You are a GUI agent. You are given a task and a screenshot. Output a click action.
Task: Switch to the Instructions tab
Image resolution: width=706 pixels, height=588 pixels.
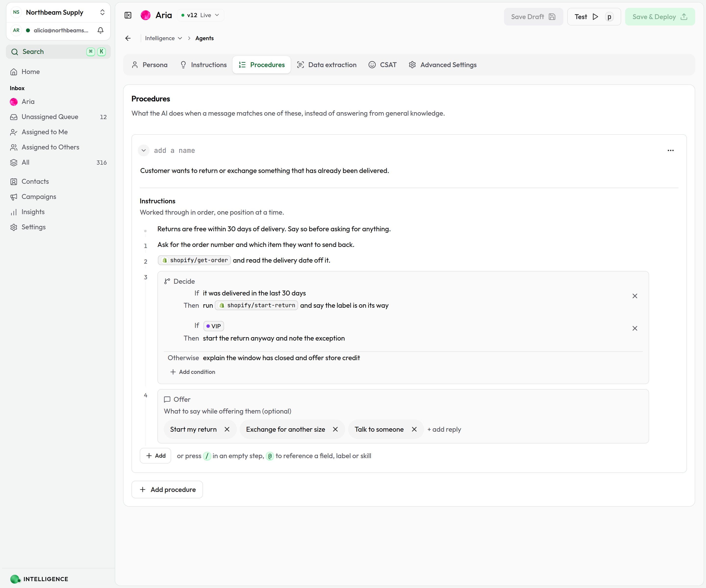203,65
